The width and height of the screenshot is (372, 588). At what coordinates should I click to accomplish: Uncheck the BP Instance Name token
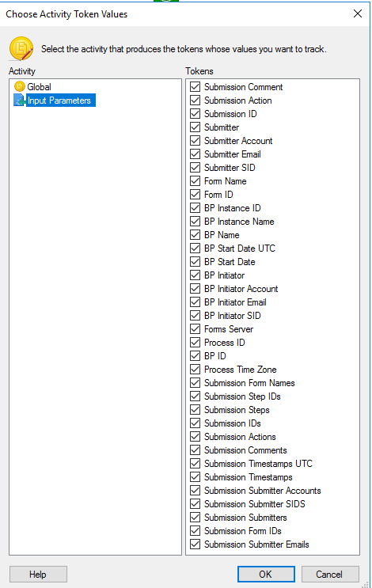[x=195, y=222]
